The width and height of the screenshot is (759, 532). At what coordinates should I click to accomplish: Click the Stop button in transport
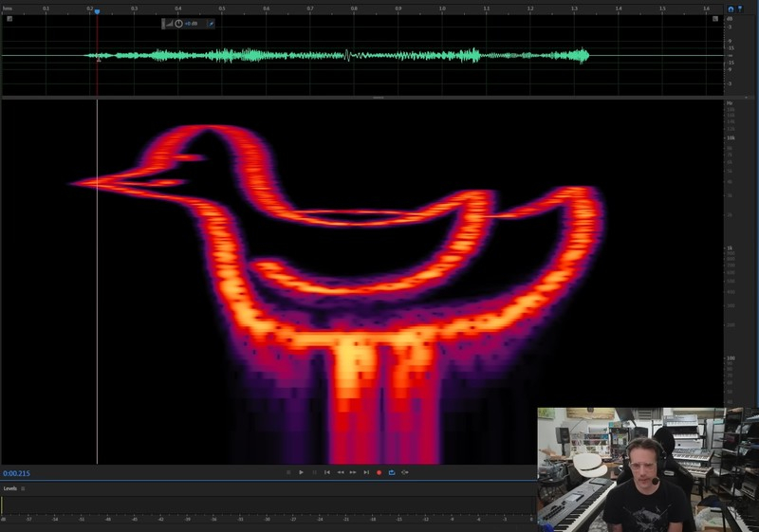click(288, 472)
